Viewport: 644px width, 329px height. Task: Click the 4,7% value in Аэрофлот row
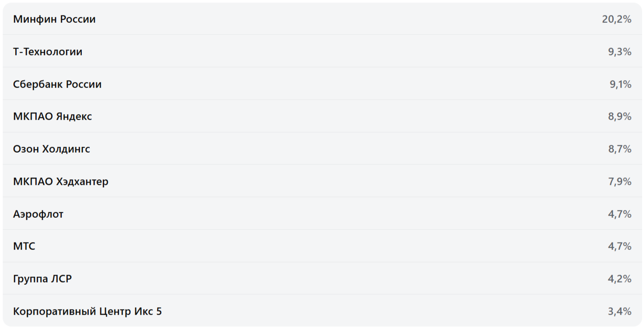click(620, 214)
